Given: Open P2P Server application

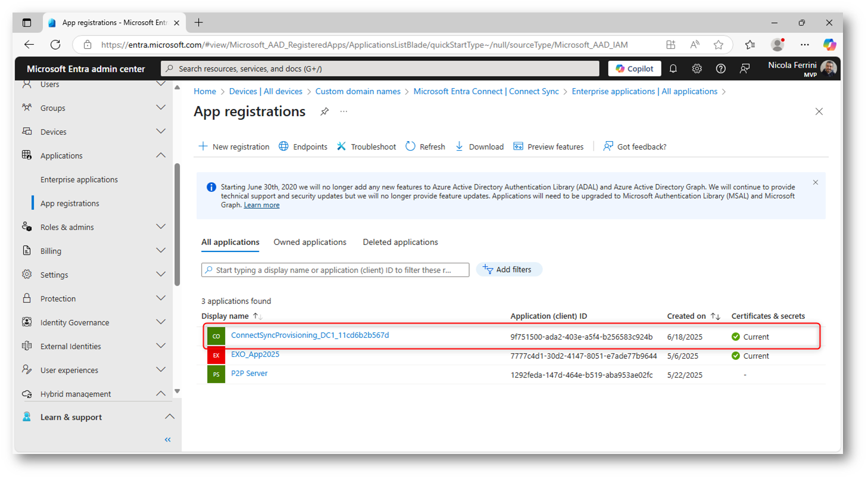Looking at the screenshot, I should pyautogui.click(x=249, y=374).
